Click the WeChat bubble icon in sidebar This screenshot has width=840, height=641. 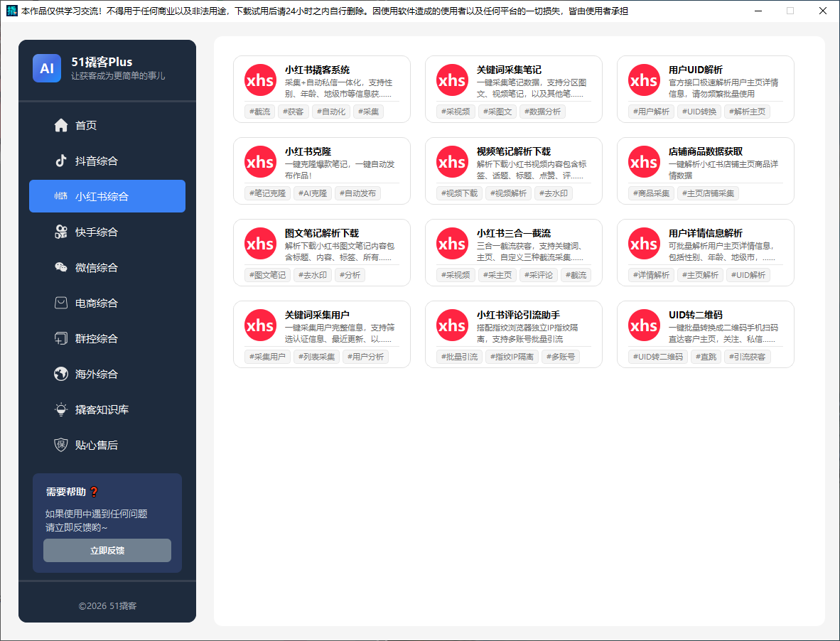[61, 267]
